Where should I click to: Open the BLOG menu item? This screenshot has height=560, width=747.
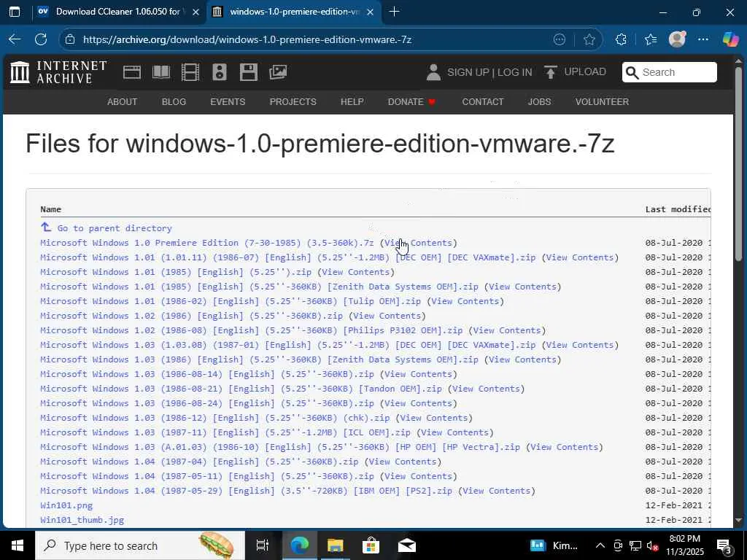point(174,101)
